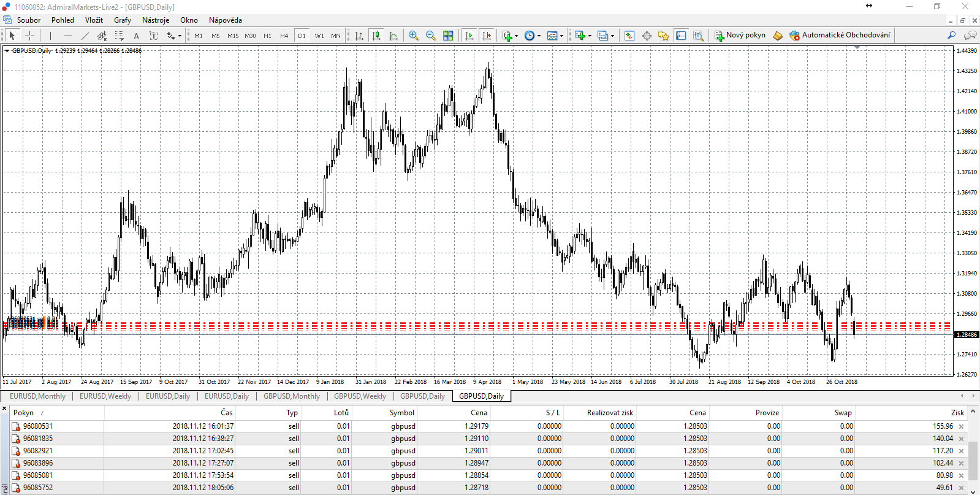Click the GBPUSD,Daily chart header triangle

point(7,51)
